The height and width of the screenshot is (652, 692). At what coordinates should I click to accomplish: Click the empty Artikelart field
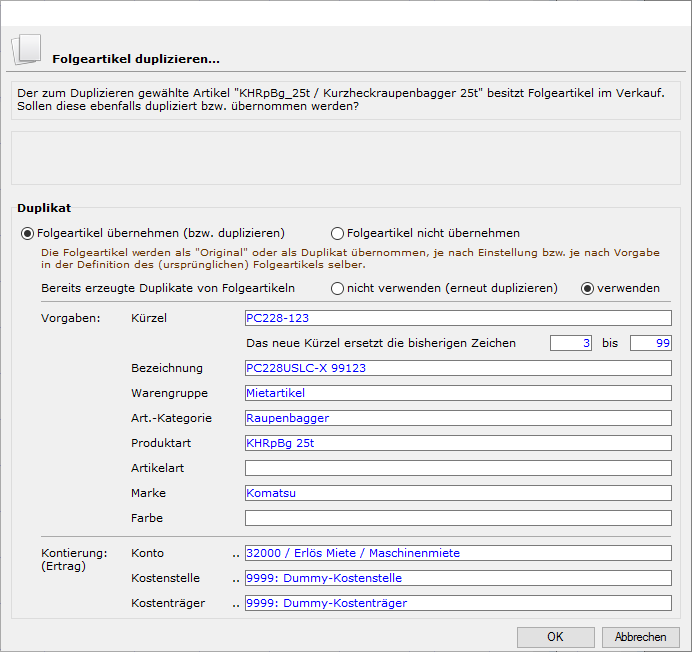pyautogui.click(x=457, y=468)
